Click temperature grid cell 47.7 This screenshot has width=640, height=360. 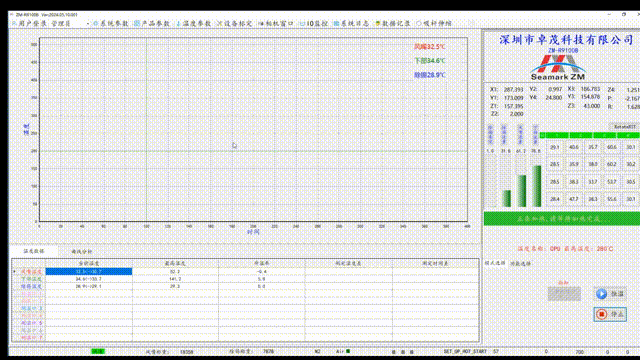[x=574, y=199]
